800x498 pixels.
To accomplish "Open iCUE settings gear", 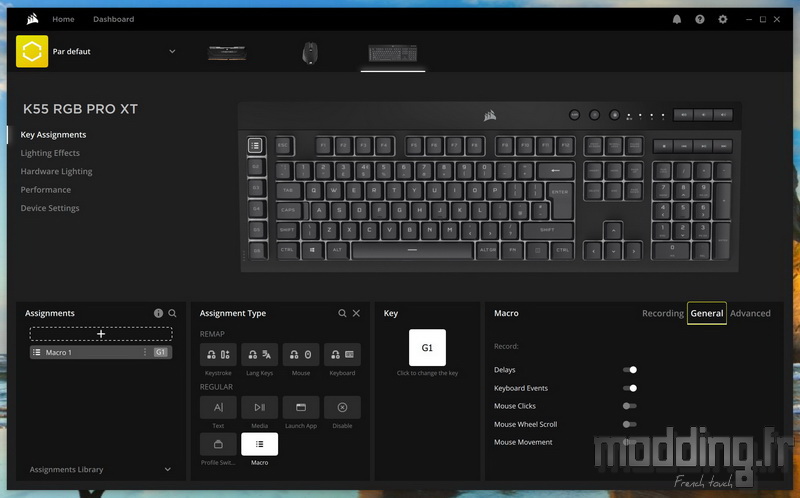I will click(x=722, y=19).
